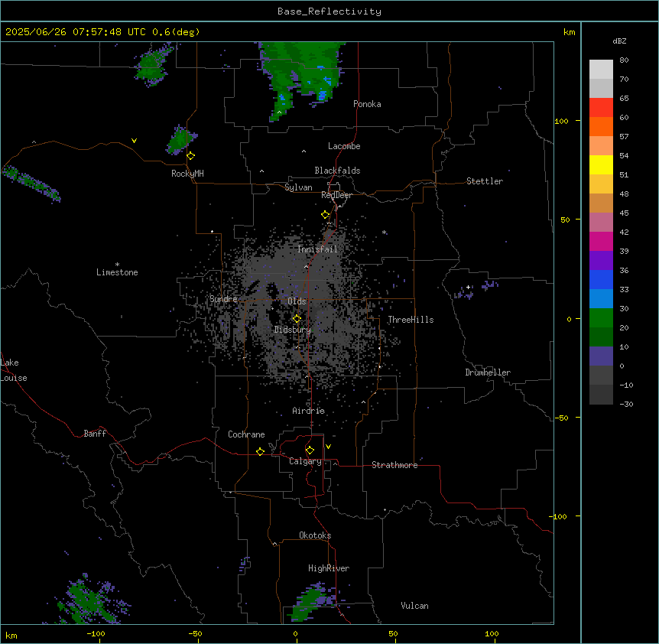Screen dimensions: 659x644
Task: Click the white plus marker northwest of Drumheller
Action: (468, 287)
